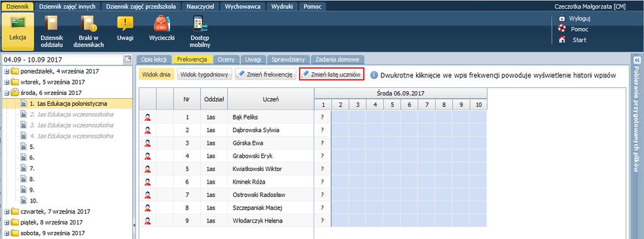Select lesson 3. 1as Edukacja wczesnoszkolna
This screenshot has width=644, height=239.
click(x=72, y=125)
